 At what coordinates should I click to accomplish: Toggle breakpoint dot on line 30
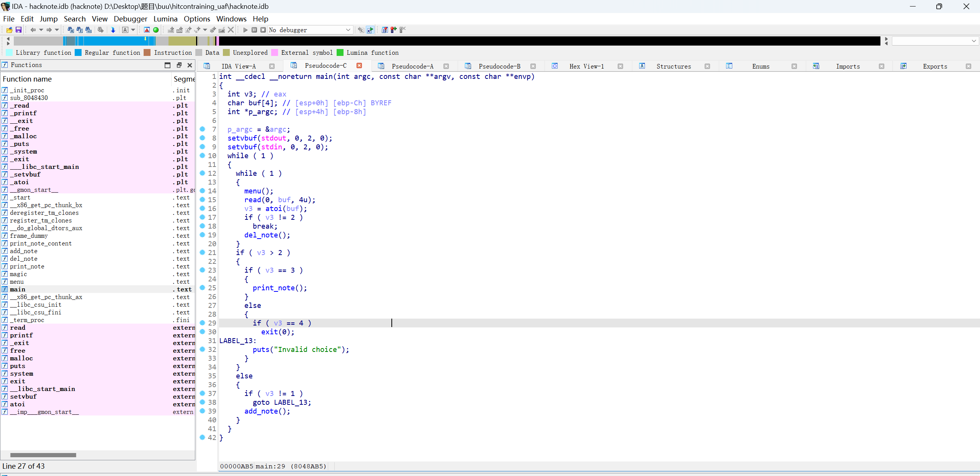pos(203,332)
